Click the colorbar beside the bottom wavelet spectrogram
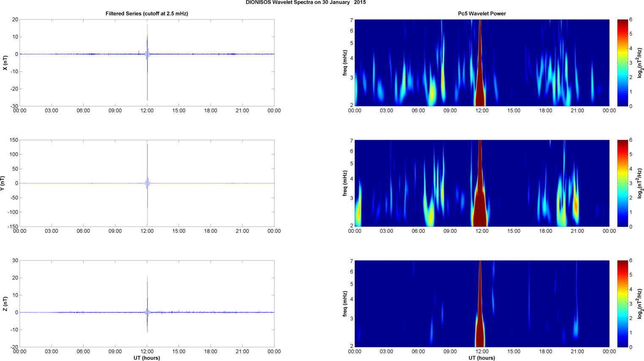The image size is (644, 361). [x=622, y=304]
